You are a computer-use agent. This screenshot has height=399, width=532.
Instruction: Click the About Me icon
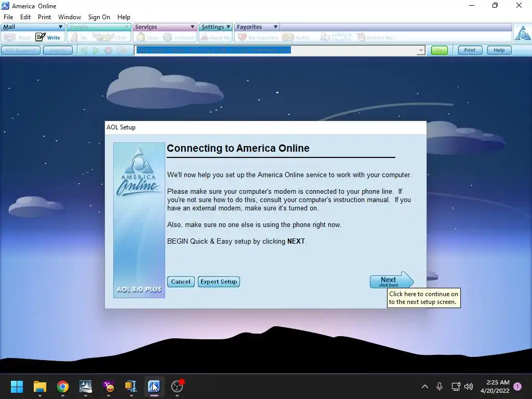coord(205,37)
